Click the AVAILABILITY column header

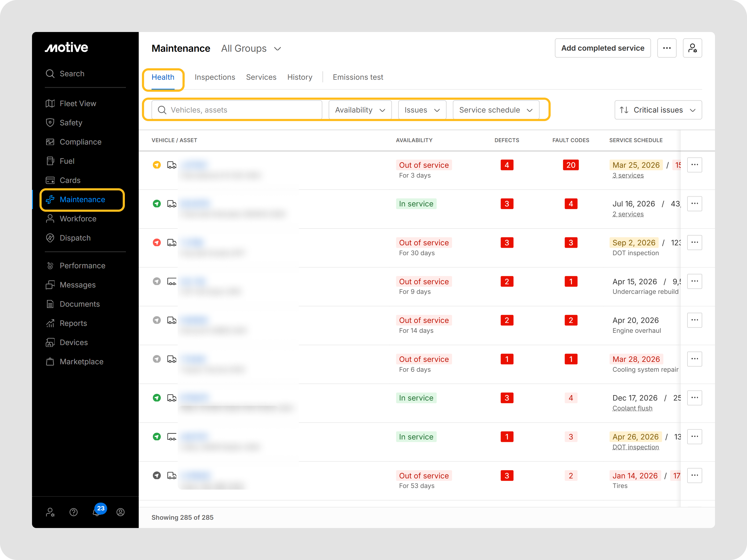(414, 141)
